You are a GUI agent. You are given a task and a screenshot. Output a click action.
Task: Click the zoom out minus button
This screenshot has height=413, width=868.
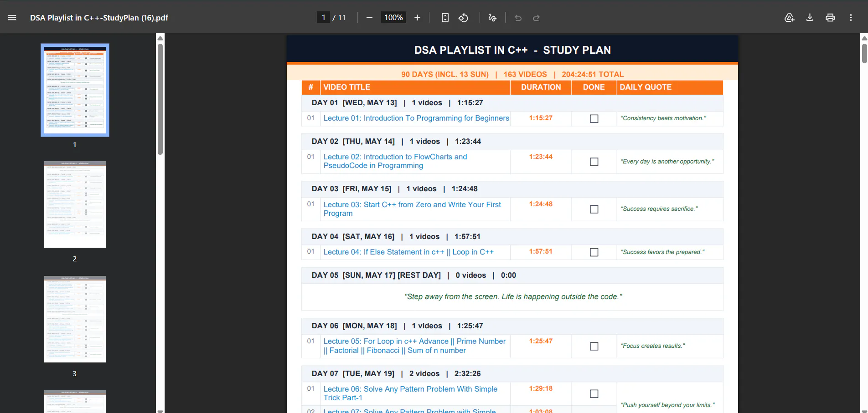click(369, 18)
